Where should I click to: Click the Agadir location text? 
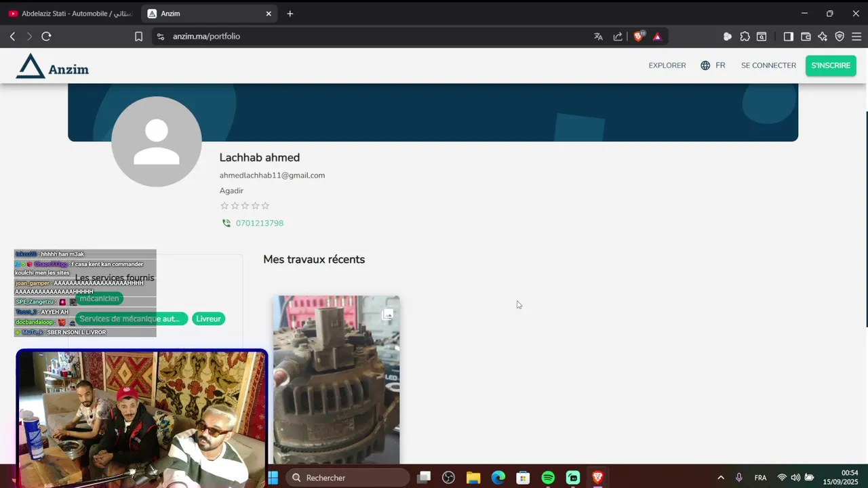pyautogui.click(x=231, y=191)
